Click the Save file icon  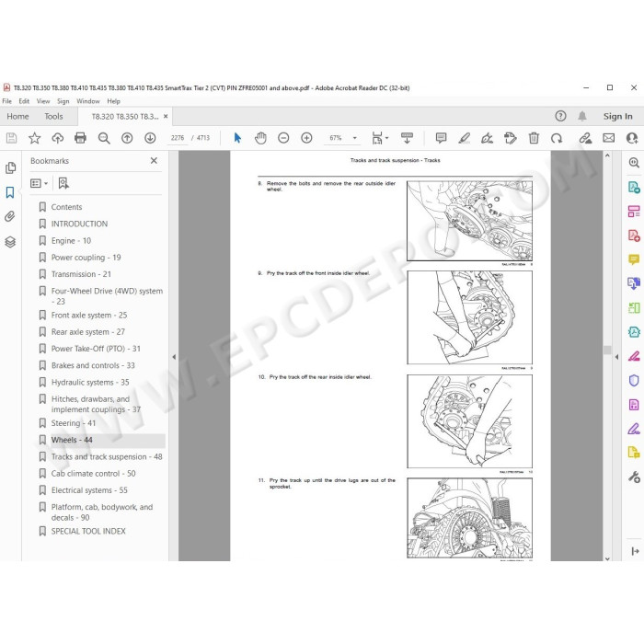[x=11, y=138]
